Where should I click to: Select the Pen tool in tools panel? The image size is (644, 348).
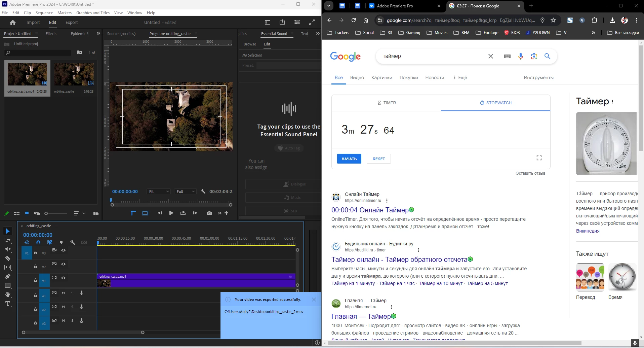[x=8, y=276]
